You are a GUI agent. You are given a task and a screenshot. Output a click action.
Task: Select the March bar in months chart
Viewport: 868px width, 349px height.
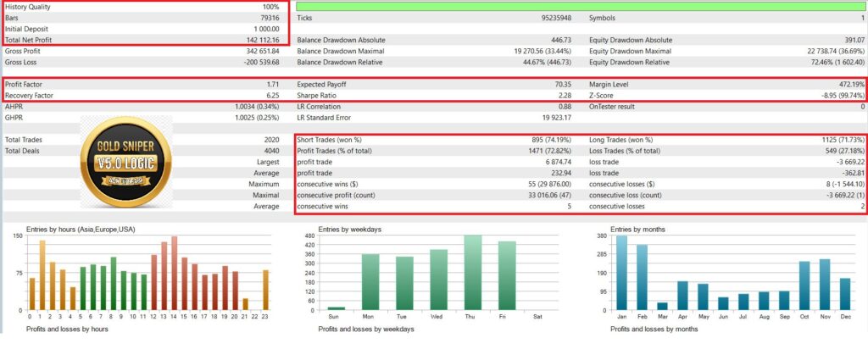(x=663, y=306)
